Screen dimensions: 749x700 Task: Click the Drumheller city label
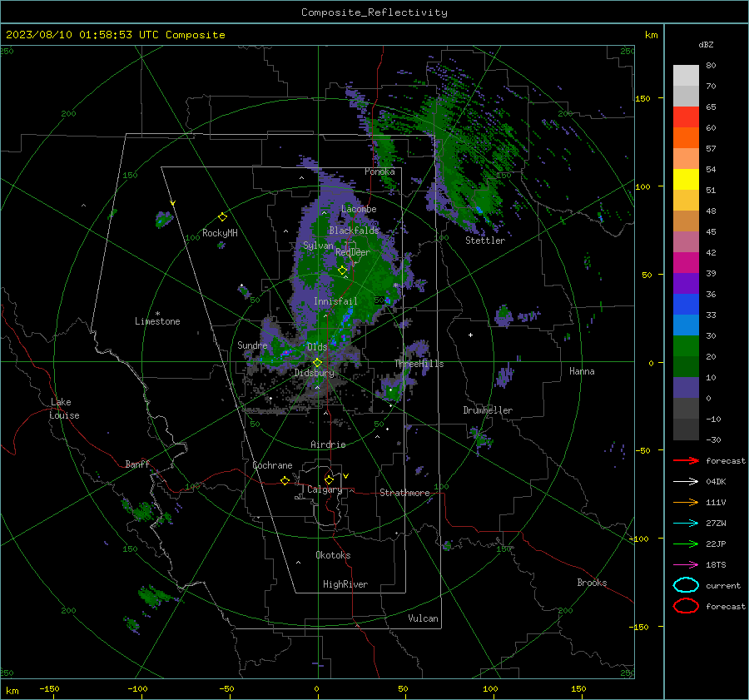(x=488, y=410)
